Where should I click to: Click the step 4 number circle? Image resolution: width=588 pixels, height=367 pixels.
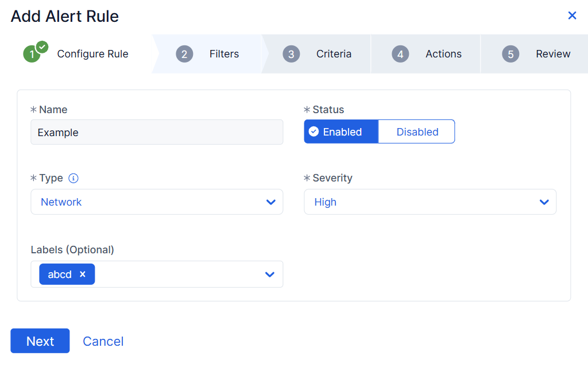click(x=400, y=54)
